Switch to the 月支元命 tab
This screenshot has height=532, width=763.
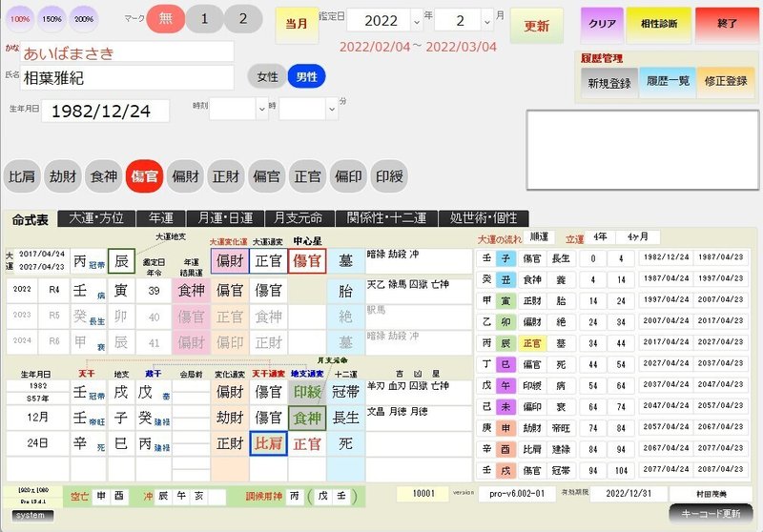[x=299, y=218]
